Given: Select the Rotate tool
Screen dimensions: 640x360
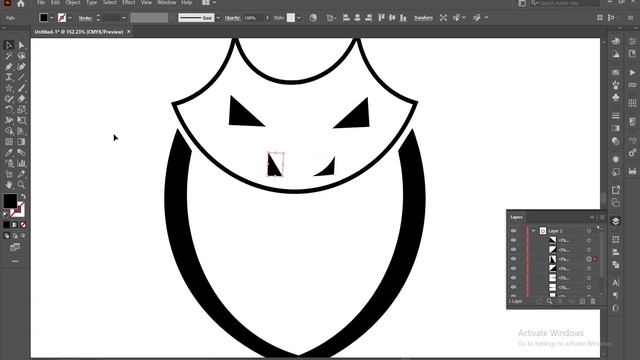Looking at the screenshot, I should tap(9, 109).
